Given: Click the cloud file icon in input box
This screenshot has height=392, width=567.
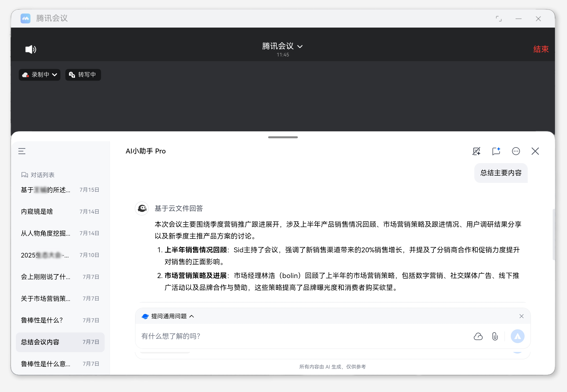Looking at the screenshot, I should [478, 336].
